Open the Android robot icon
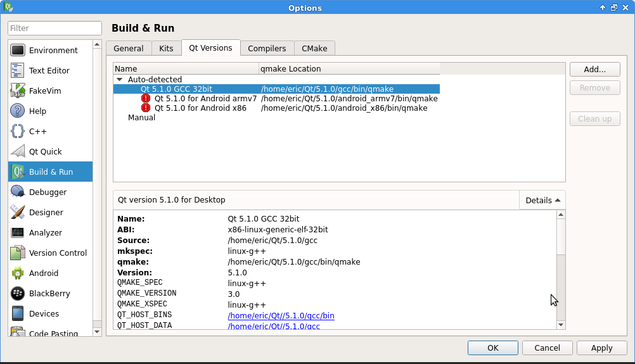This screenshot has width=635, height=364. 18,273
